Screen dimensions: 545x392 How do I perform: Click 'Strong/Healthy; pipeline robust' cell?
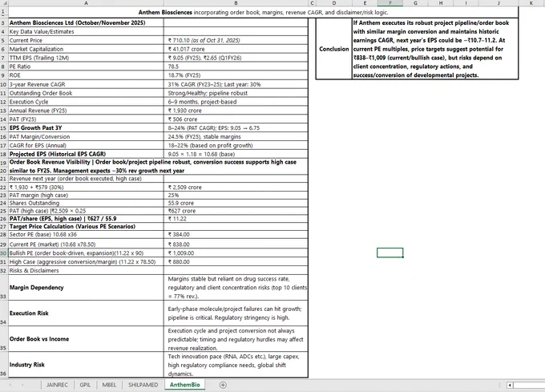[x=236, y=93]
